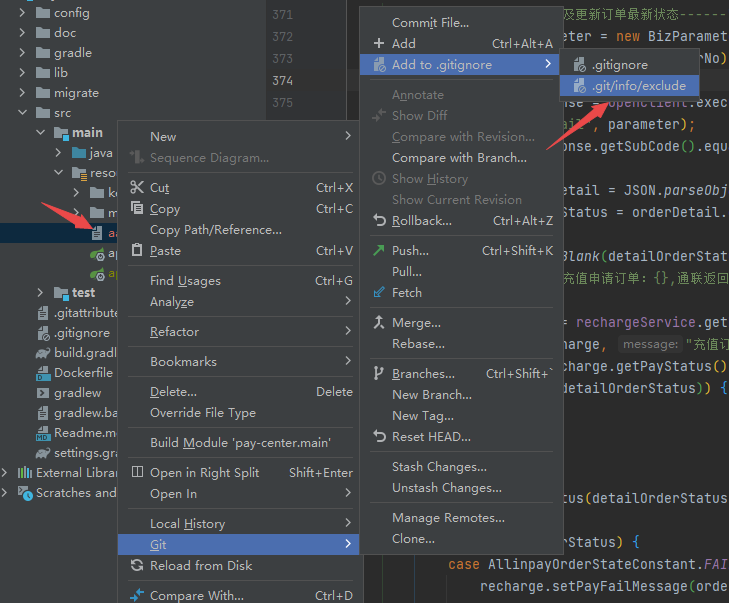Select Stash Changes...

click(461, 466)
